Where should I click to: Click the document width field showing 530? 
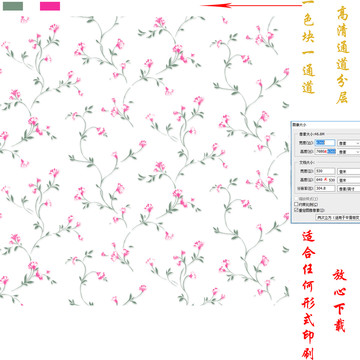coord(325,171)
